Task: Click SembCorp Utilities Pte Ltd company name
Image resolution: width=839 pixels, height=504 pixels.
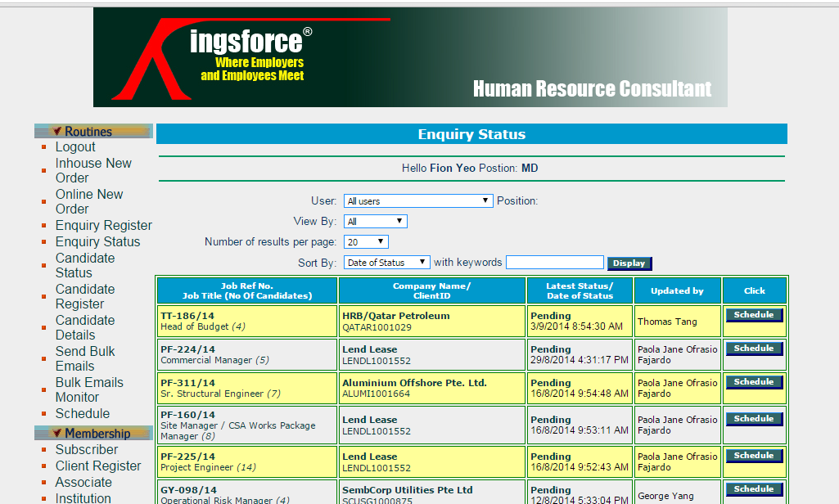Action: [x=408, y=489]
